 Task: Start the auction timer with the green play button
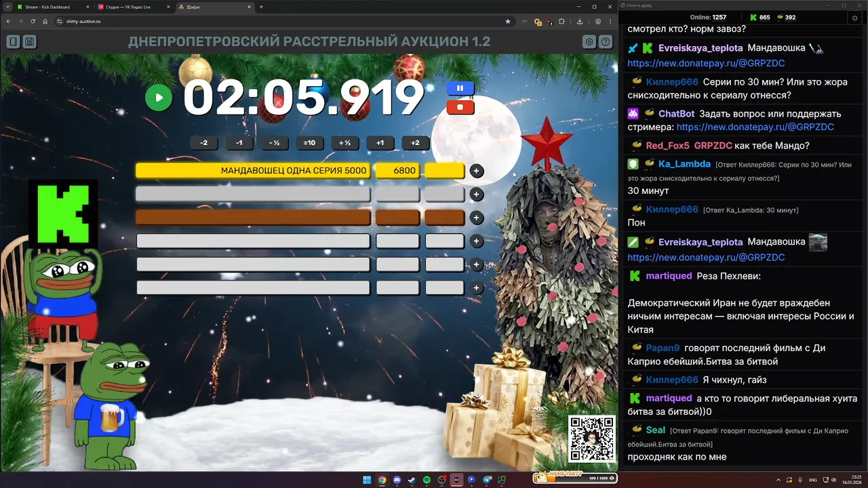point(159,98)
